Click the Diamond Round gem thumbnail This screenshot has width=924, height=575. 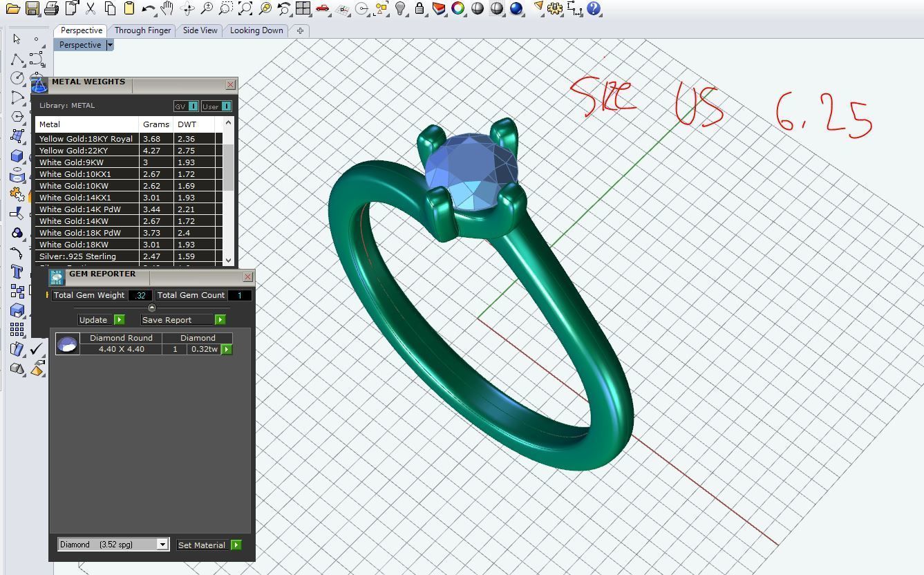click(x=68, y=344)
